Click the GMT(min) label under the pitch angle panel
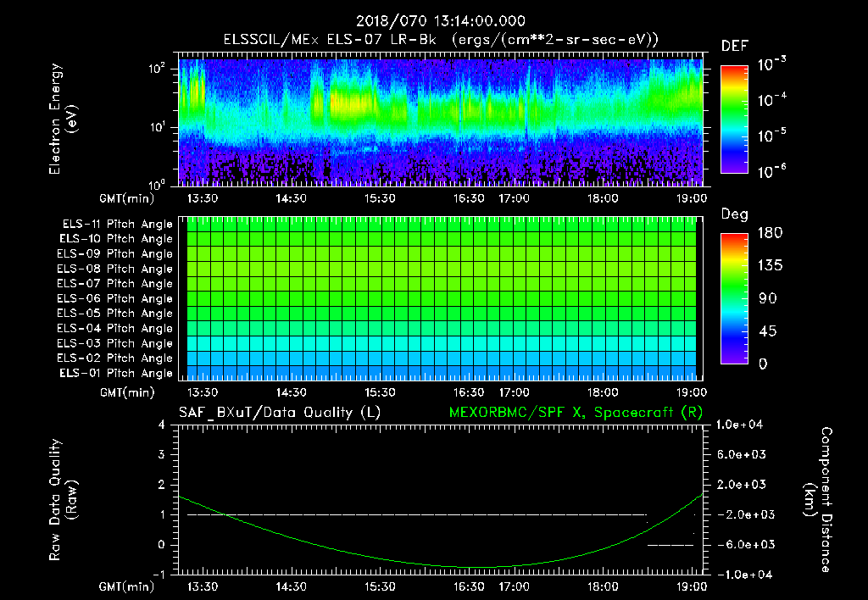Viewport: 868px width, 600px height. [127, 392]
